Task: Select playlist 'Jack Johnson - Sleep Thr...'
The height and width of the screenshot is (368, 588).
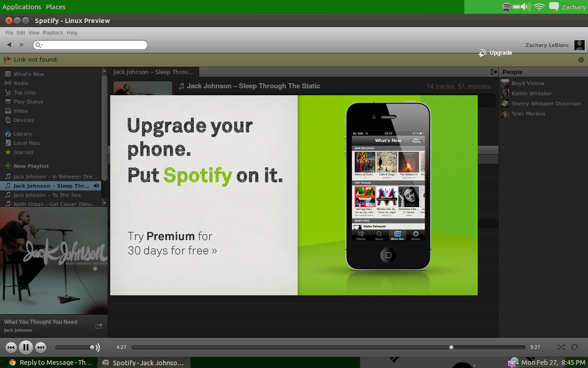Action: tap(51, 186)
